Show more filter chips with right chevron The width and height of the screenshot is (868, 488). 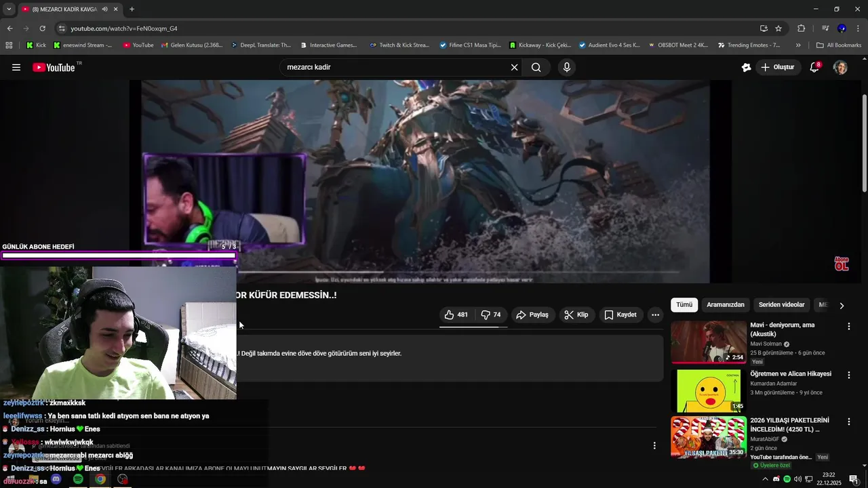click(842, 306)
